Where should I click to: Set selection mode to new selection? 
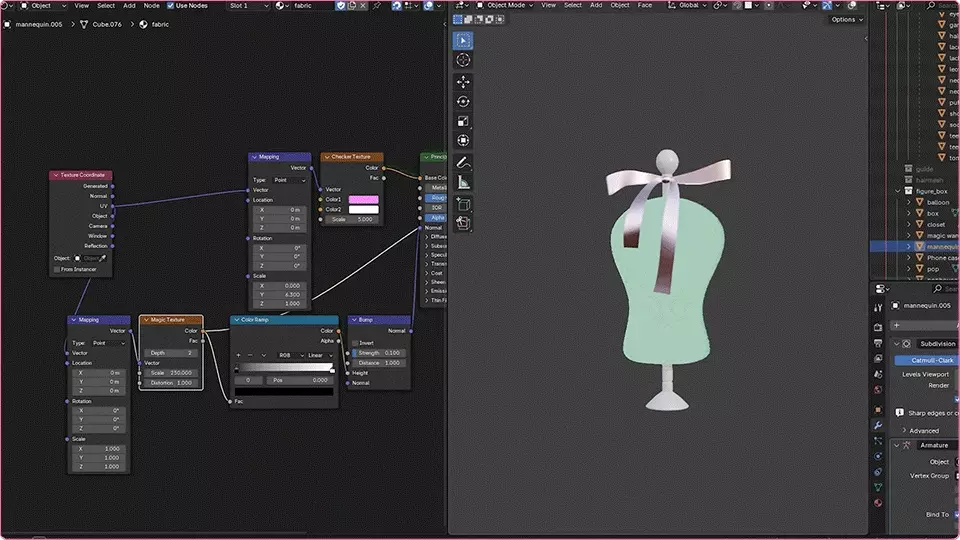point(458,20)
